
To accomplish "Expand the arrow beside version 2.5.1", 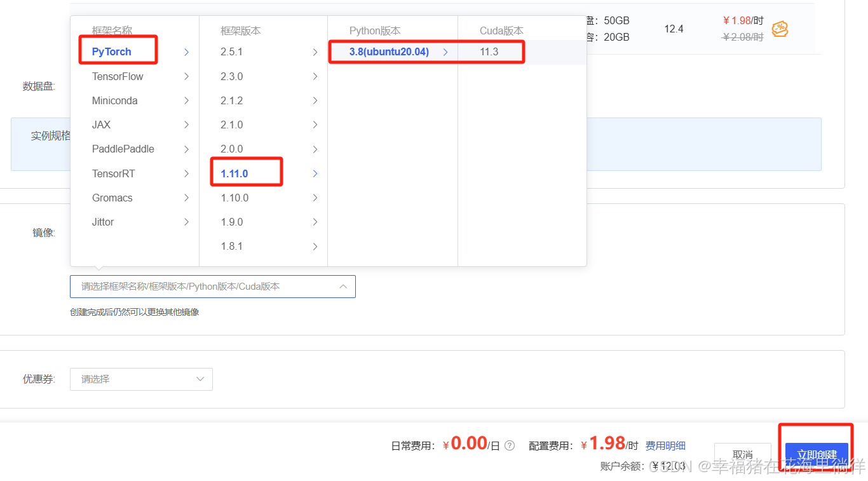I will 315,52.
